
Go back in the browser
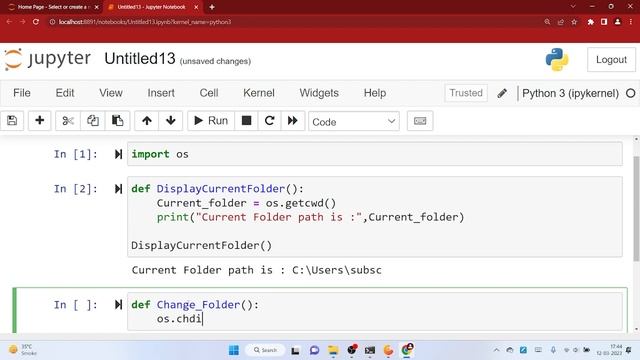pos(9,22)
